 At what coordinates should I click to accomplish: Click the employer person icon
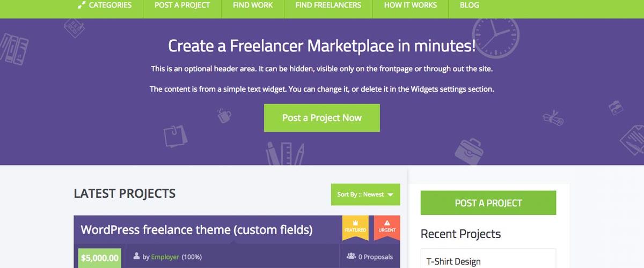pyautogui.click(x=137, y=256)
